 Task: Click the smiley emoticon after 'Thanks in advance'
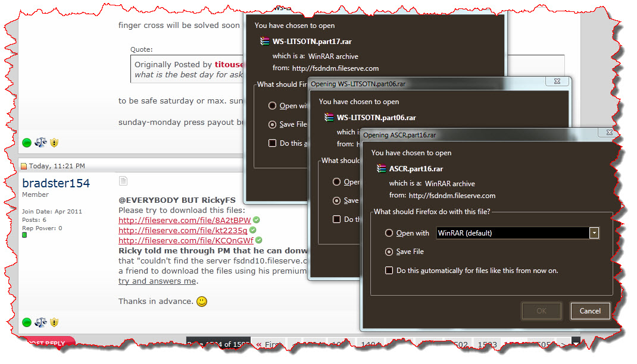202,302
